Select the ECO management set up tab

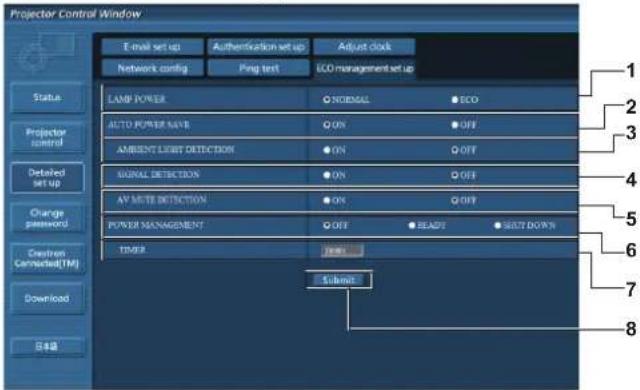point(364,68)
